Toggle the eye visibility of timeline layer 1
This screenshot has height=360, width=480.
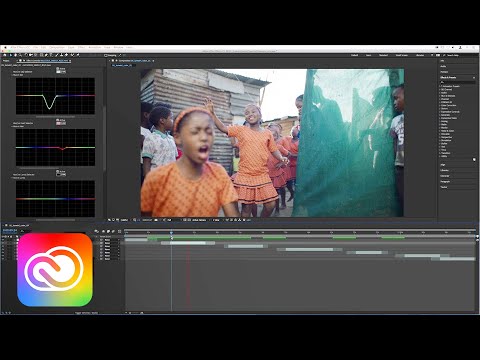click(x=2, y=240)
